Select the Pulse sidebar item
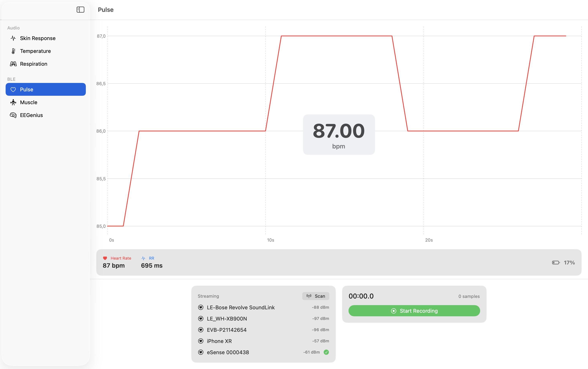The image size is (588, 369). click(46, 90)
